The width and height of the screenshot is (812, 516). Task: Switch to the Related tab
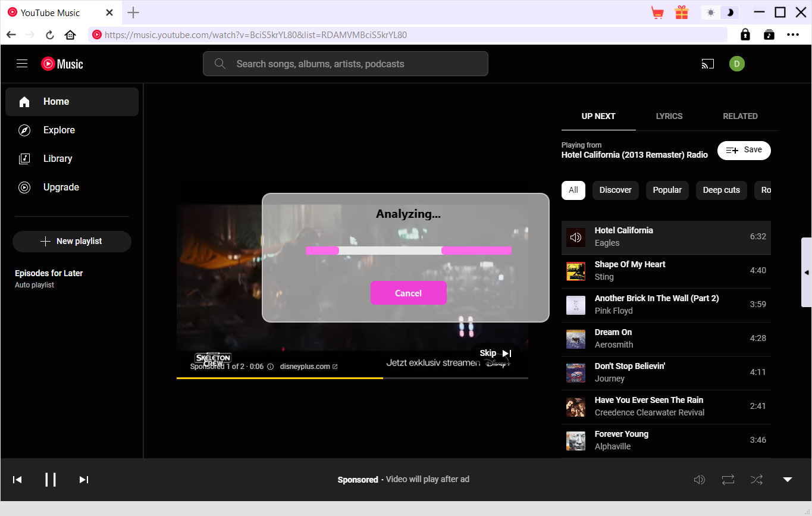(x=740, y=116)
